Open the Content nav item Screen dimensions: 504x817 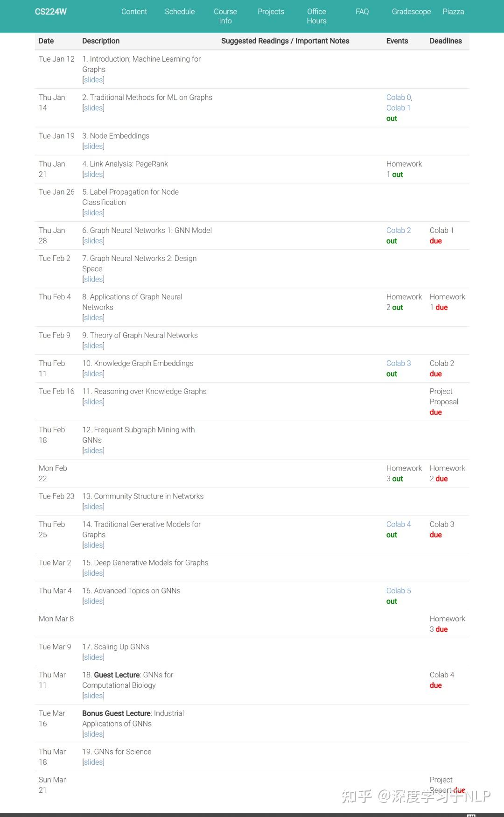134,12
